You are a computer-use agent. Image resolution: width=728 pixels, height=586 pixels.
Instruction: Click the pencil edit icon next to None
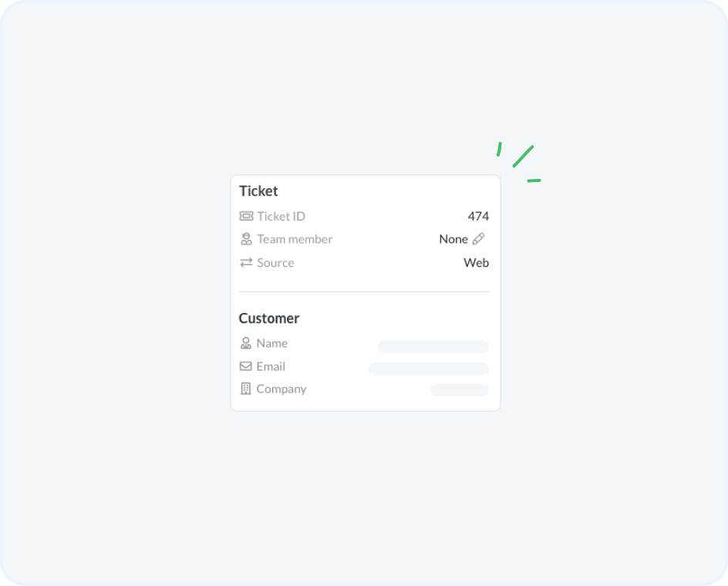[479, 239]
